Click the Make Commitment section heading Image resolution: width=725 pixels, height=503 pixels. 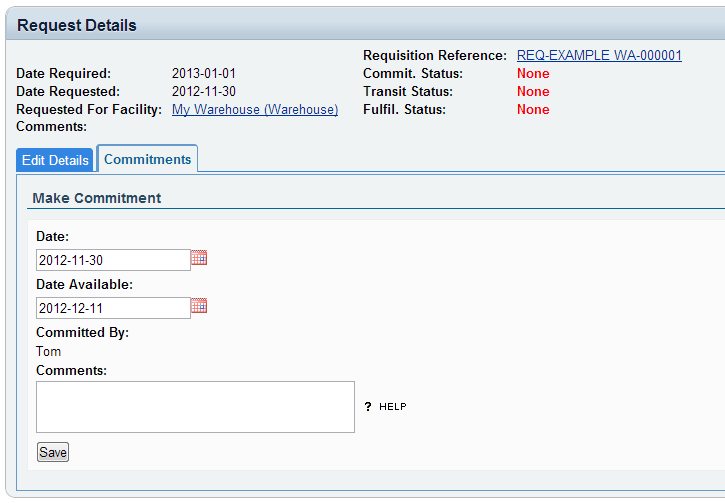tap(97, 198)
